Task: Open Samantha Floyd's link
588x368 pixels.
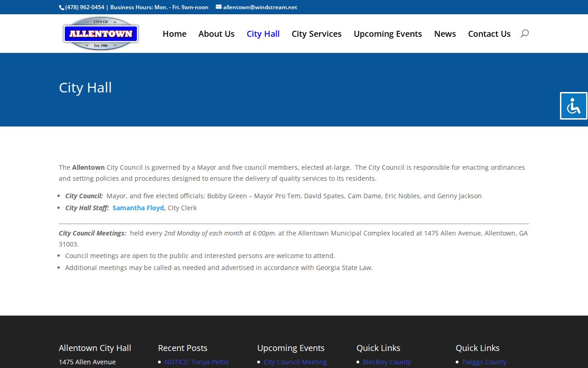Action: [x=138, y=208]
